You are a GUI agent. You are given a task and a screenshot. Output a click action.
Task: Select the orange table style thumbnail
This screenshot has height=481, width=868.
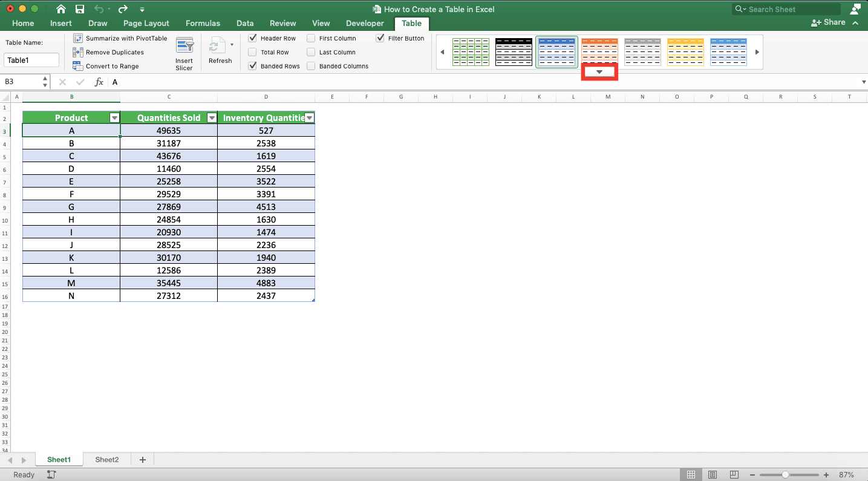tap(599, 50)
